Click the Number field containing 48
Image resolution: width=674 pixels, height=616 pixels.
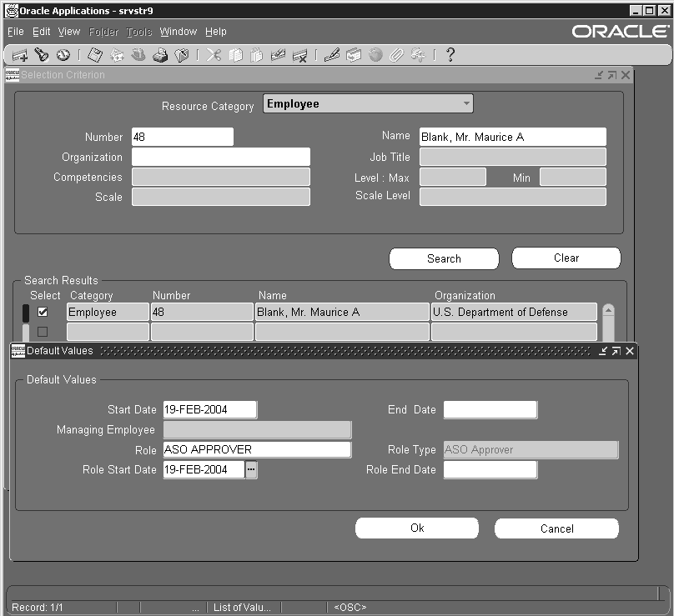tap(183, 137)
